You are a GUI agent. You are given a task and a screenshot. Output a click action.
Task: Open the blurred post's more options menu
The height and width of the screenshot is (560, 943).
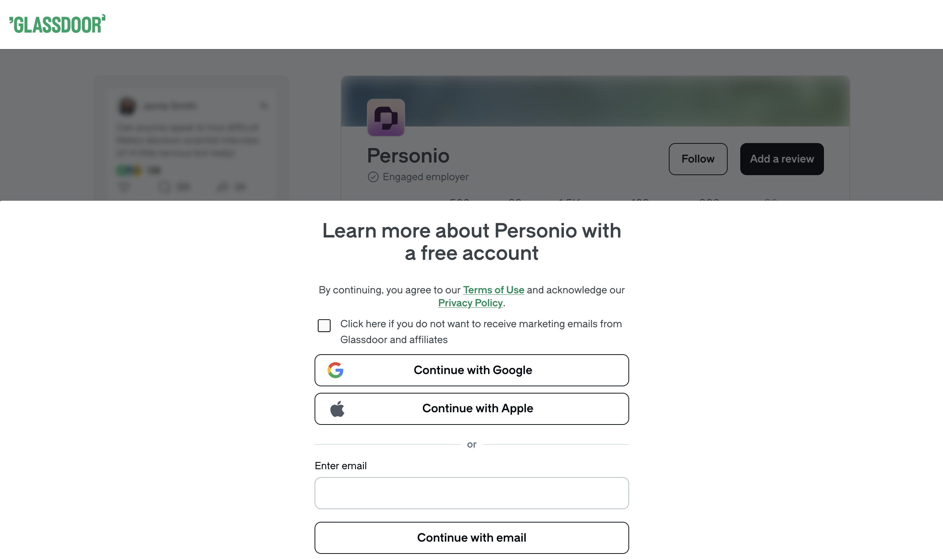[264, 105]
